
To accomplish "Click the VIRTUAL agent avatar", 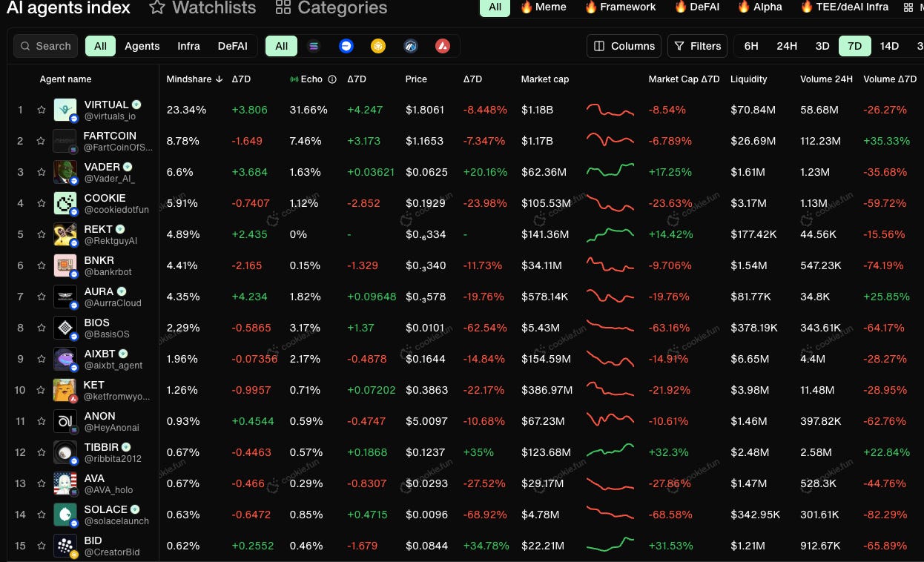I will tap(65, 110).
